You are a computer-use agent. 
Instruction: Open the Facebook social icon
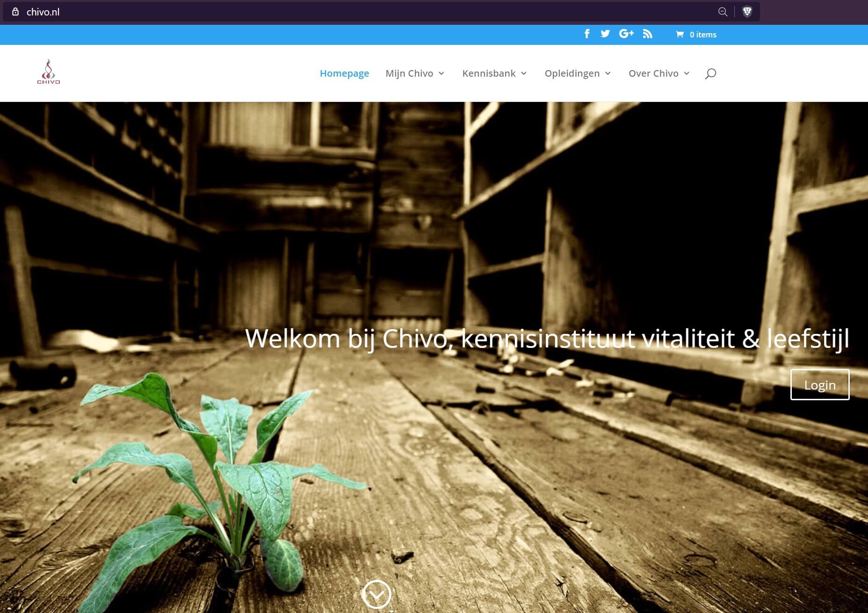[587, 34]
